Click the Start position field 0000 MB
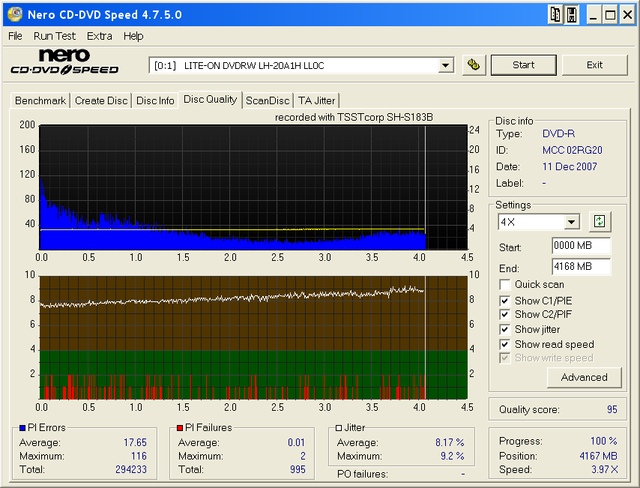The width and height of the screenshot is (640, 488). pyautogui.click(x=581, y=245)
